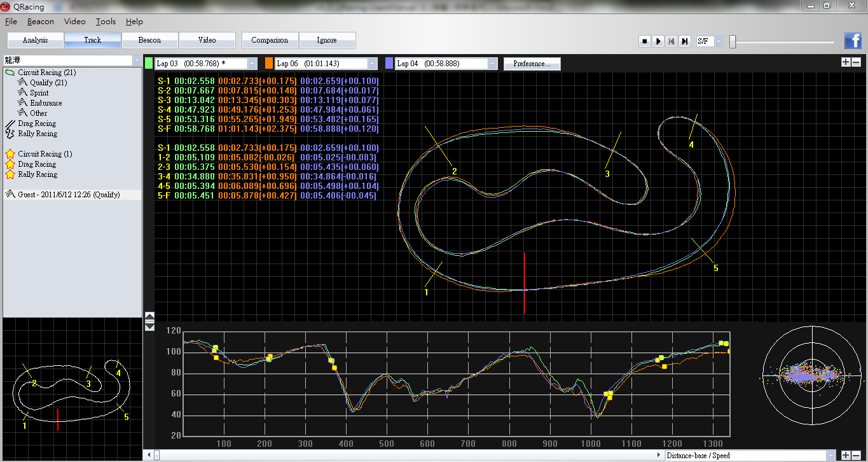Image resolution: width=868 pixels, height=462 pixels.
Task: Zoom in speed chart with bottom plus icon
Action: 846,455
